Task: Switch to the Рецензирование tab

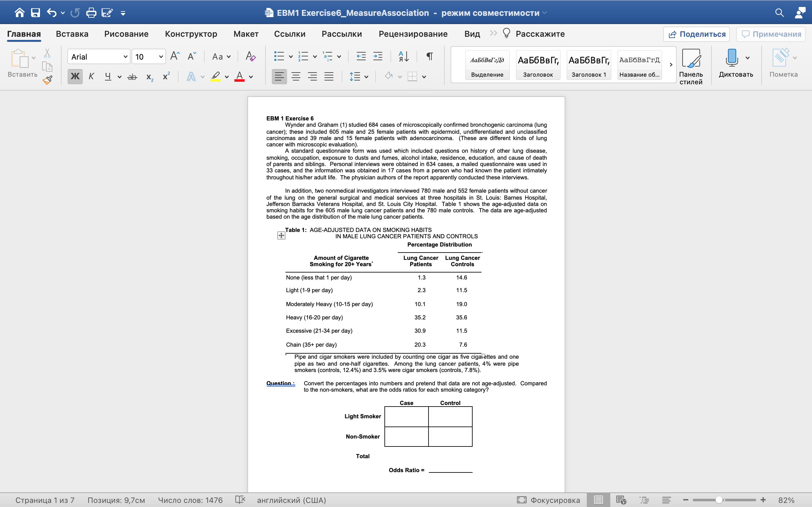Action: [413, 34]
